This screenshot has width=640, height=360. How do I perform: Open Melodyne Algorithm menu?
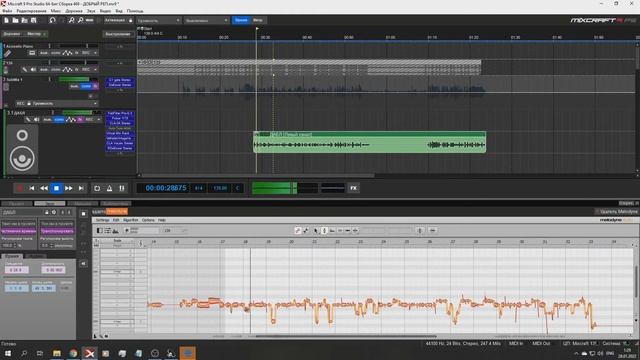(131, 220)
